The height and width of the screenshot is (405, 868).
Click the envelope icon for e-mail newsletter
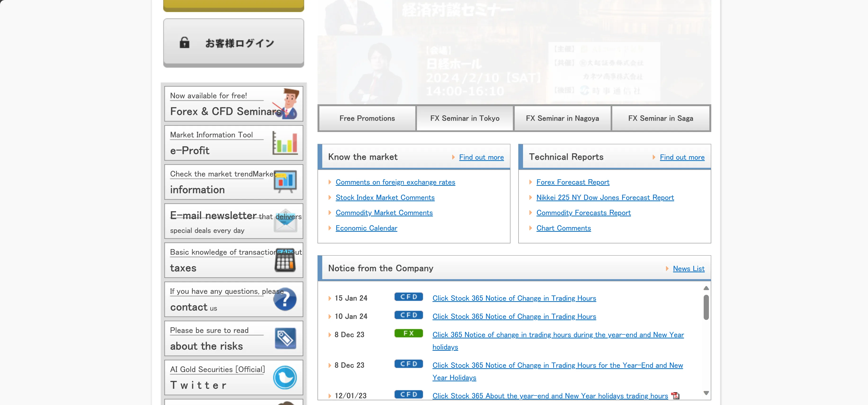coord(285,221)
